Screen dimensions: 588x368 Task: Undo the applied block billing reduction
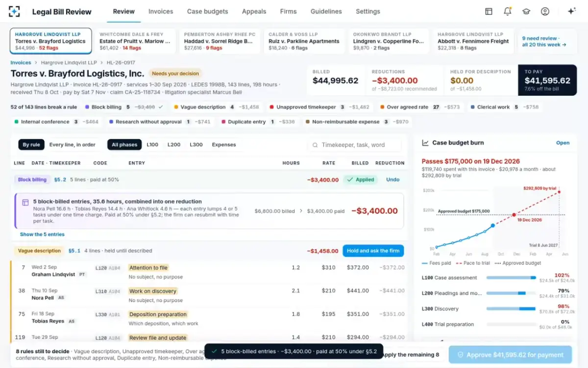pyautogui.click(x=393, y=180)
